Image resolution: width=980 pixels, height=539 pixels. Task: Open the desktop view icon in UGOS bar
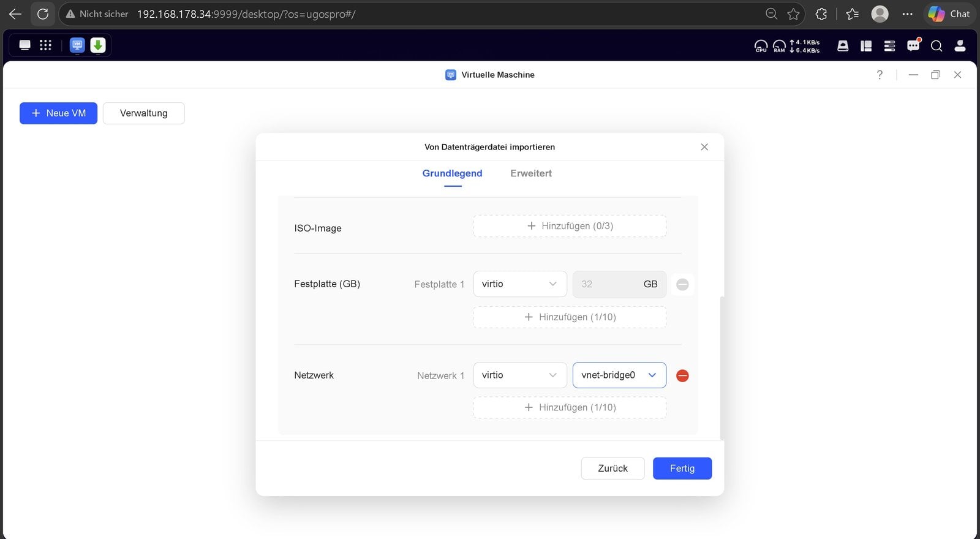tap(24, 45)
